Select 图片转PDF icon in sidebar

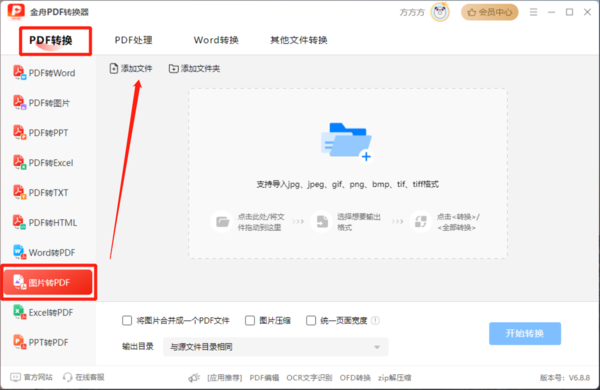pyautogui.click(x=19, y=282)
